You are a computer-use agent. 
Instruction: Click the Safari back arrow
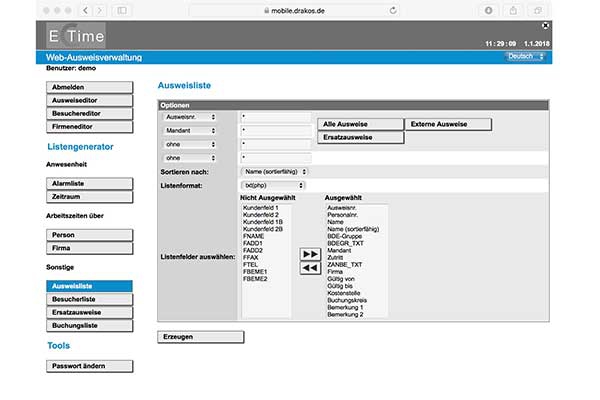pos(85,10)
